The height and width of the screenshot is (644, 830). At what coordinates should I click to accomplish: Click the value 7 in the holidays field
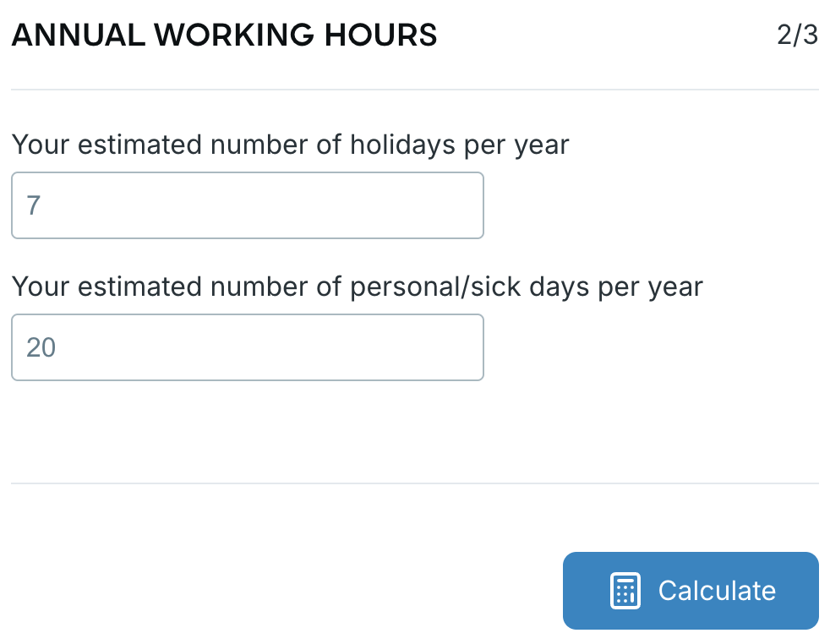pos(34,205)
